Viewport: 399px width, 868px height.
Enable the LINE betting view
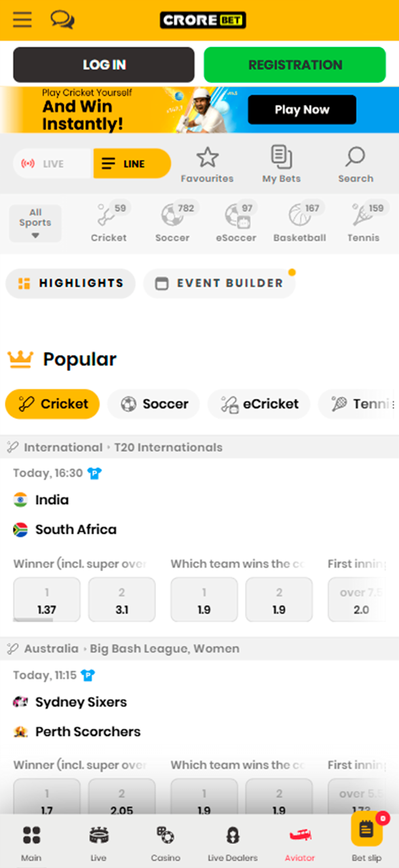131,163
